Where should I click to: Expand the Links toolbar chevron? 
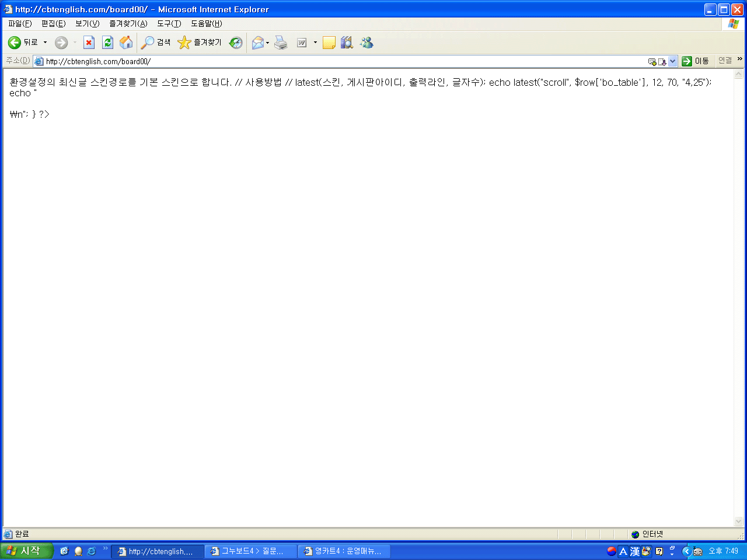[740, 60]
